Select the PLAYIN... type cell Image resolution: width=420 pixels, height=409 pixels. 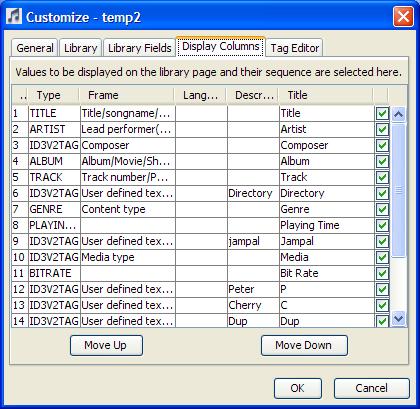pyautogui.click(x=54, y=225)
